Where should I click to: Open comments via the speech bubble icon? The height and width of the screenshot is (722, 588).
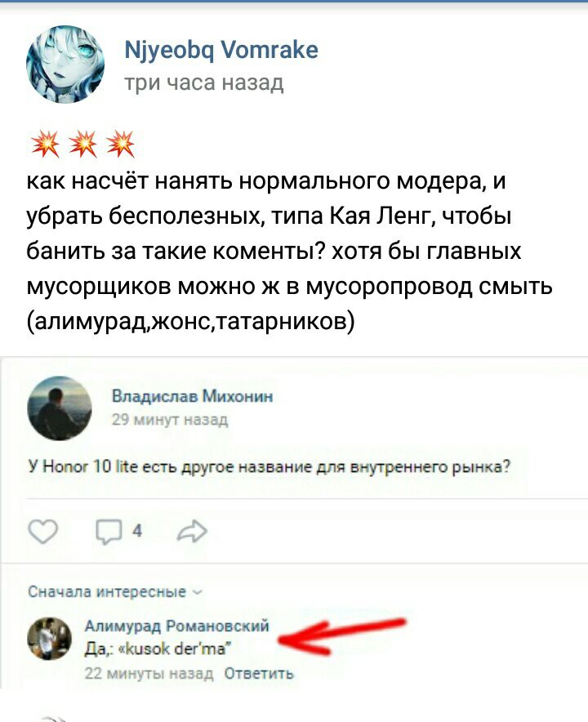(x=109, y=533)
